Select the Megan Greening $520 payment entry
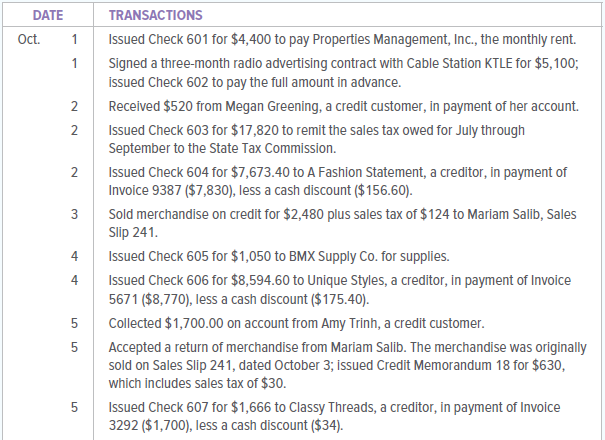Screen dimensions: 605x440 pyautogui.click(x=339, y=105)
